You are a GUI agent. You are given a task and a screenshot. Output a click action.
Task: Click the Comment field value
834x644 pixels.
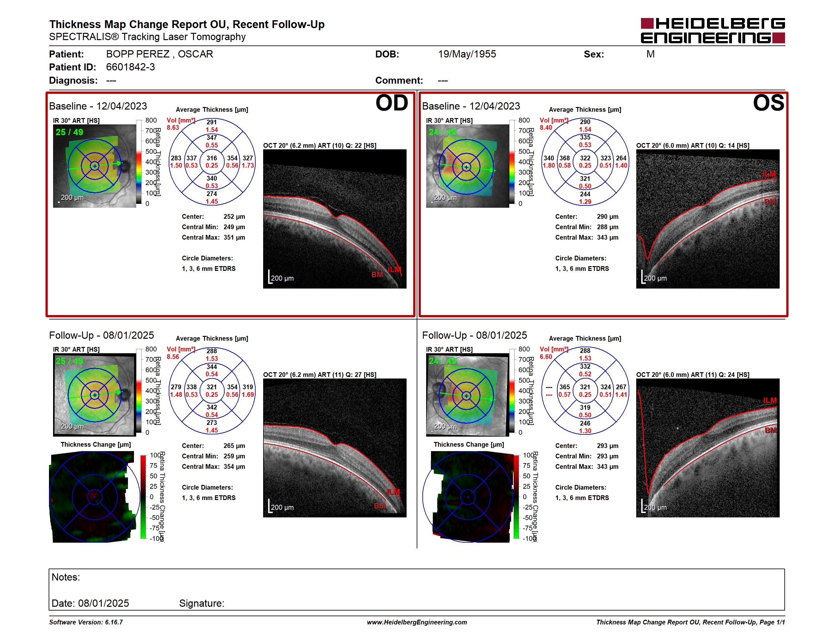(x=443, y=80)
